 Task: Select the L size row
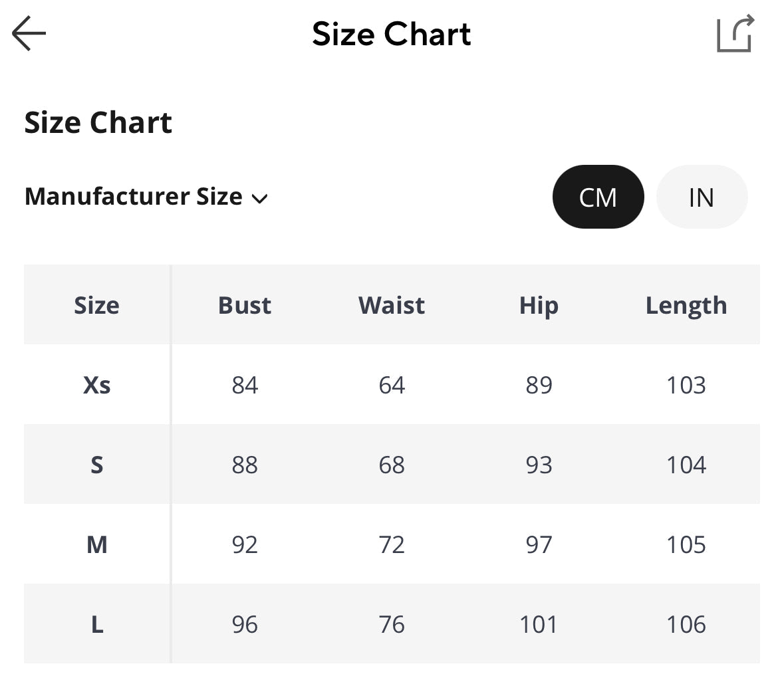97,624
